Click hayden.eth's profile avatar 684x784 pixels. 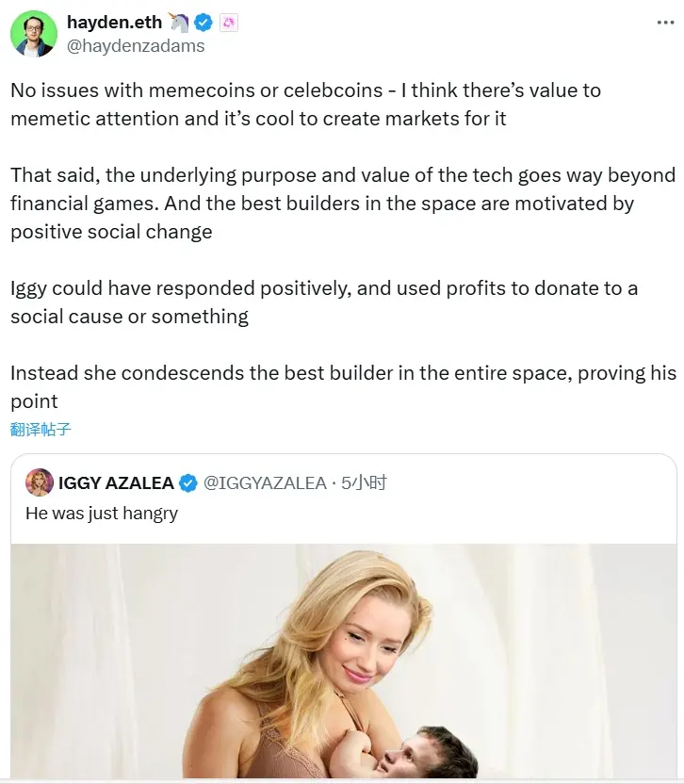pos(33,32)
